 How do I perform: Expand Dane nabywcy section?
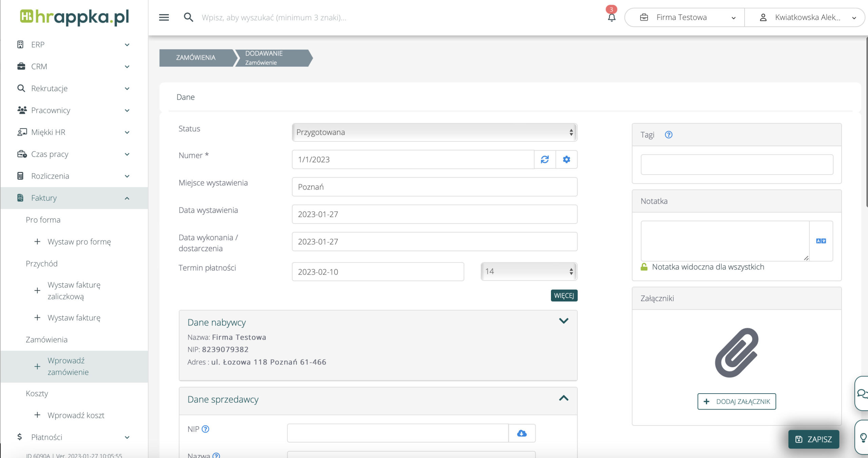563,321
